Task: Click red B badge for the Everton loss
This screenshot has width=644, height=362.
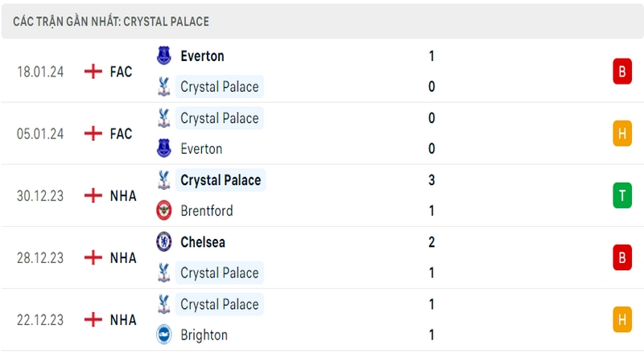Action: (622, 72)
